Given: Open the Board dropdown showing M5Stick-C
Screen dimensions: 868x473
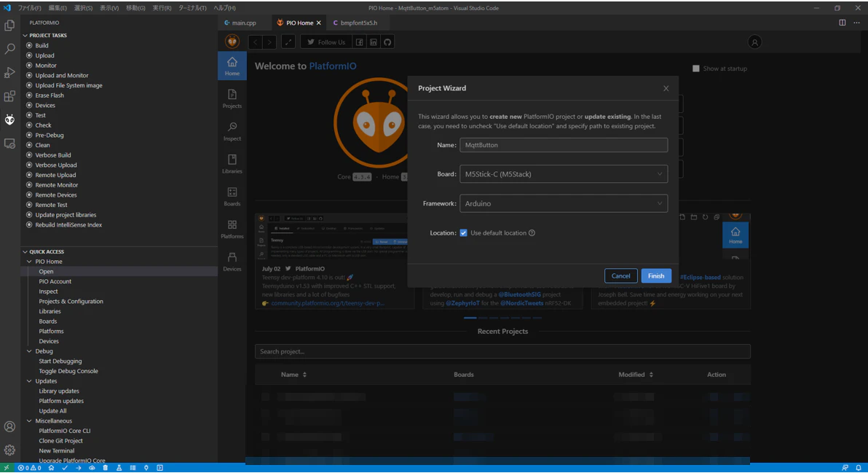Looking at the screenshot, I should 564,174.
